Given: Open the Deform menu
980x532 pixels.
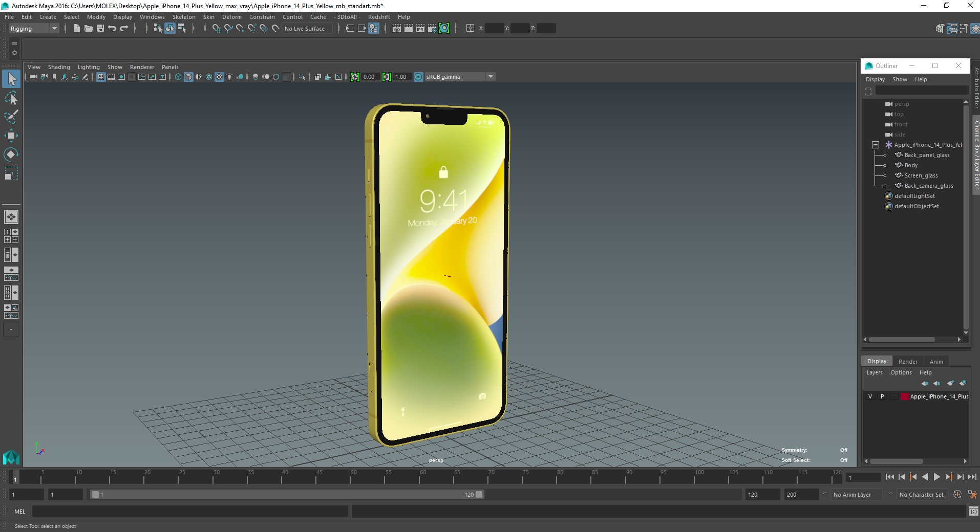Looking at the screenshot, I should pos(231,17).
